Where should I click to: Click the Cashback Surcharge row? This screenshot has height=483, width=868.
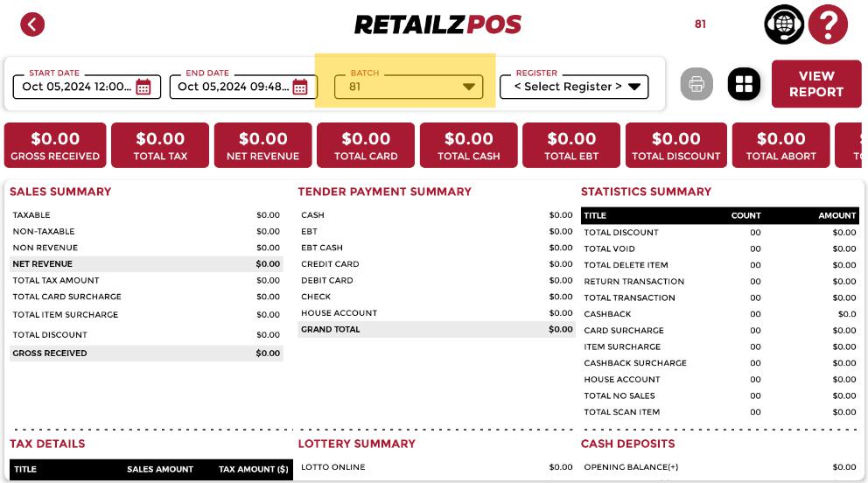[x=719, y=363]
